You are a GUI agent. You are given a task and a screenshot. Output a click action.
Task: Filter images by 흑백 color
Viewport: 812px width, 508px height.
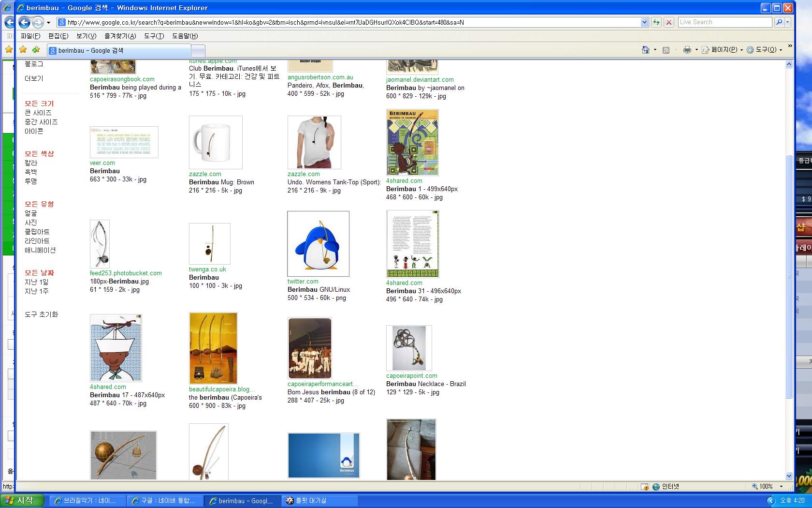pos(31,172)
